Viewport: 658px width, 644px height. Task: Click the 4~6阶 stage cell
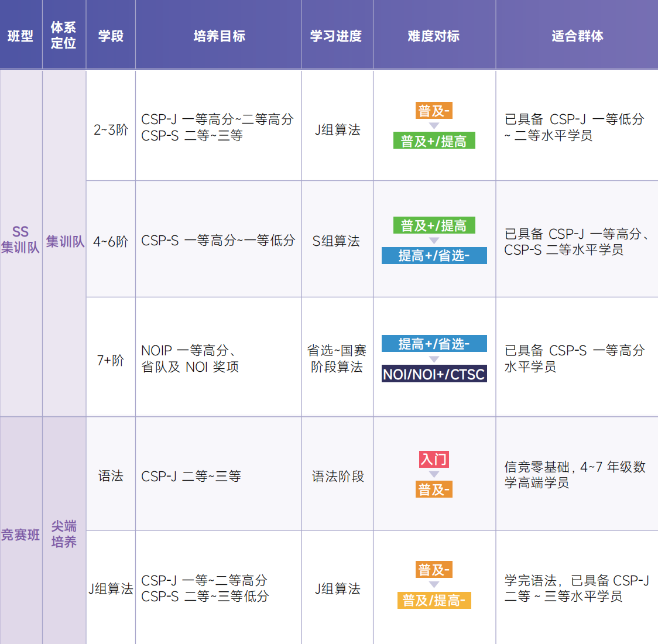111,241
